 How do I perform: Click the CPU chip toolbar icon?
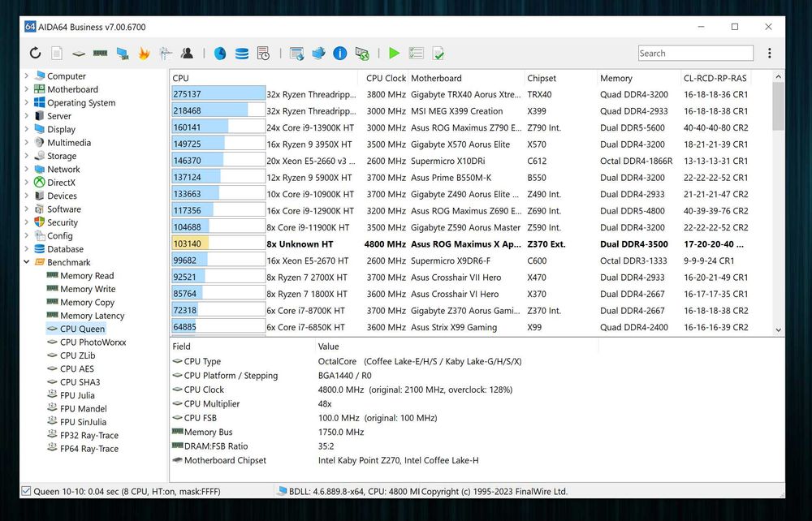pos(79,54)
